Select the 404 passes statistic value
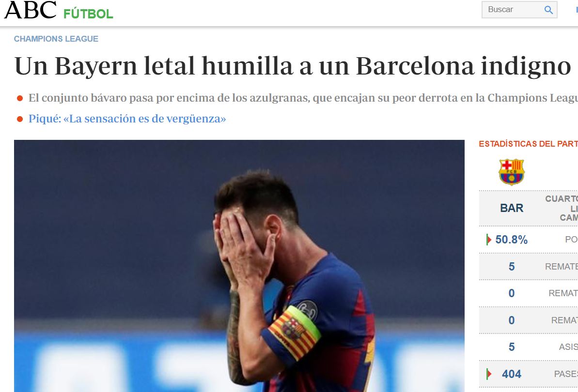This screenshot has width=578, height=392. pos(512,374)
